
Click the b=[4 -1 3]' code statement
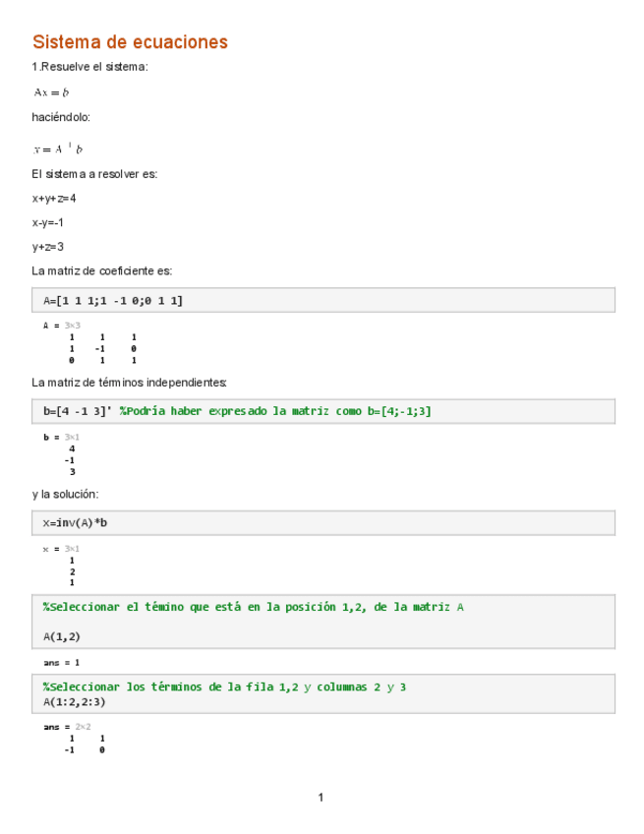coord(77,411)
